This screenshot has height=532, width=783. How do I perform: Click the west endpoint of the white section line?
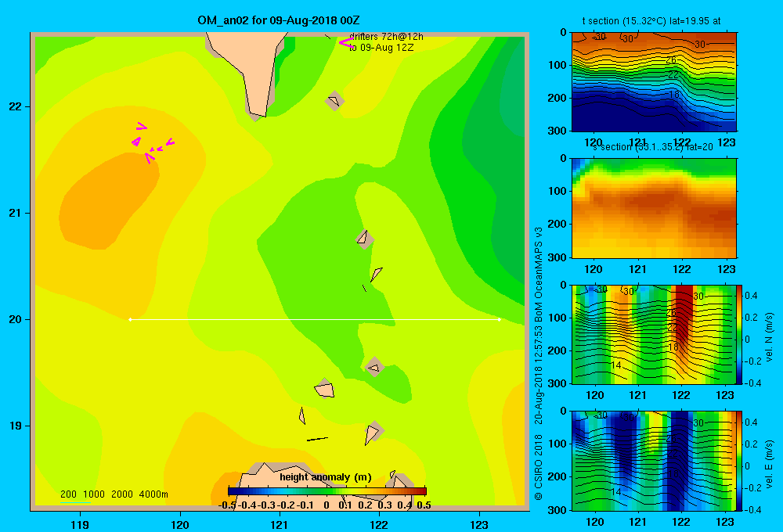(130, 319)
